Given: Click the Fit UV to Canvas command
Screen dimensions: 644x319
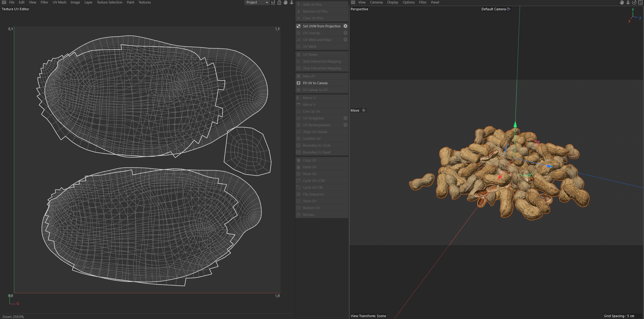Looking at the screenshot, I should tap(315, 83).
